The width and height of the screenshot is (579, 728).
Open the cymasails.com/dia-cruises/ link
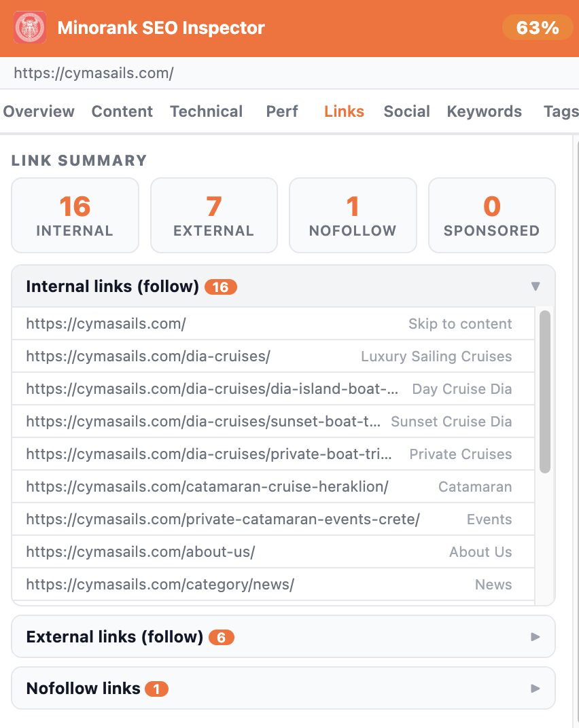148,356
